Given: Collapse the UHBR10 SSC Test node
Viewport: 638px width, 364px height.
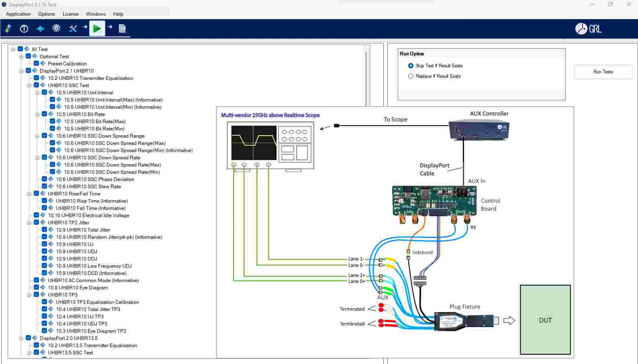Looking at the screenshot, I should click(29, 85).
